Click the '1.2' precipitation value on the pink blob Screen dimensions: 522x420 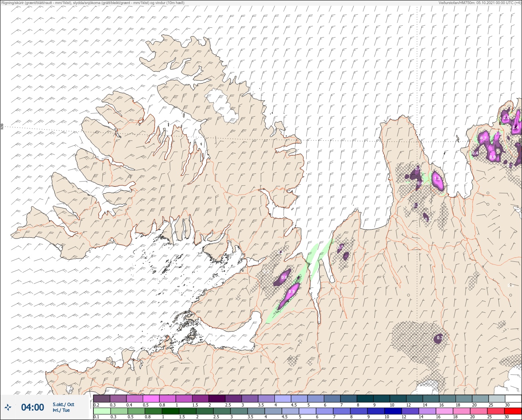(437, 178)
